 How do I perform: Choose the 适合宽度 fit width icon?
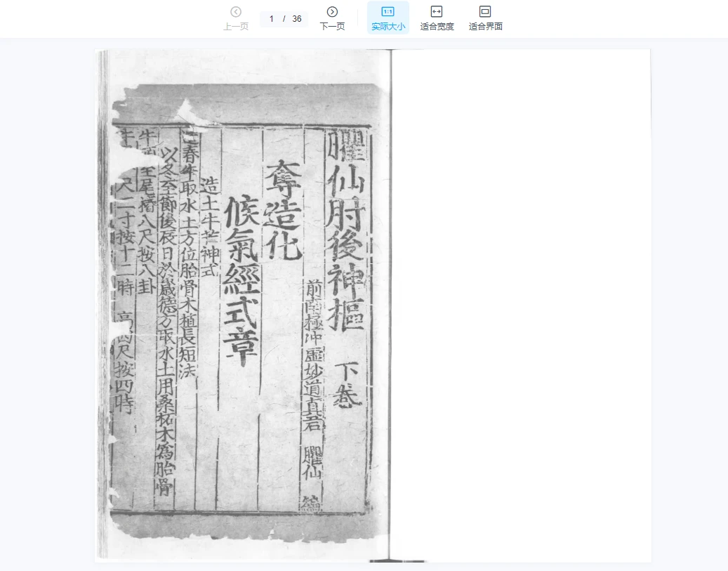point(437,12)
